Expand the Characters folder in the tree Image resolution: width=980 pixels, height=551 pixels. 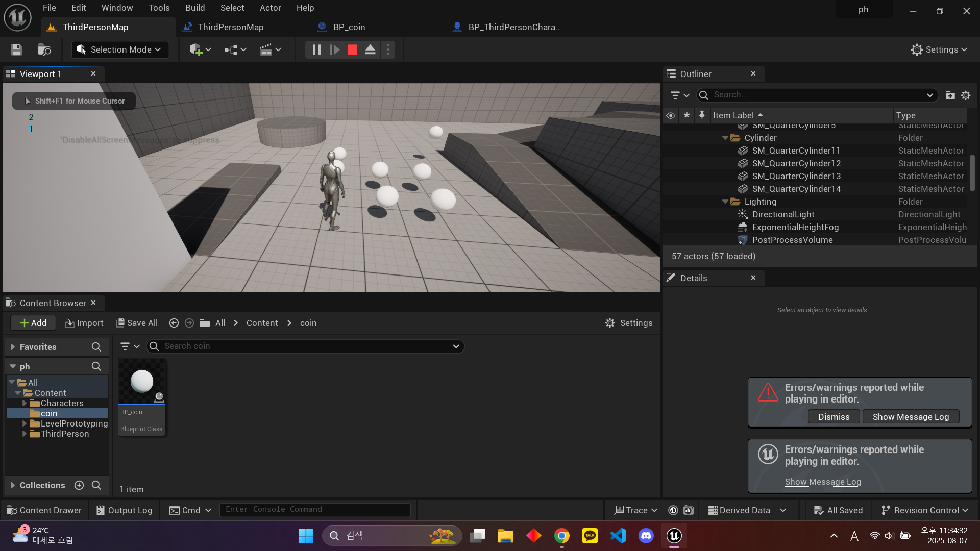pos(24,403)
